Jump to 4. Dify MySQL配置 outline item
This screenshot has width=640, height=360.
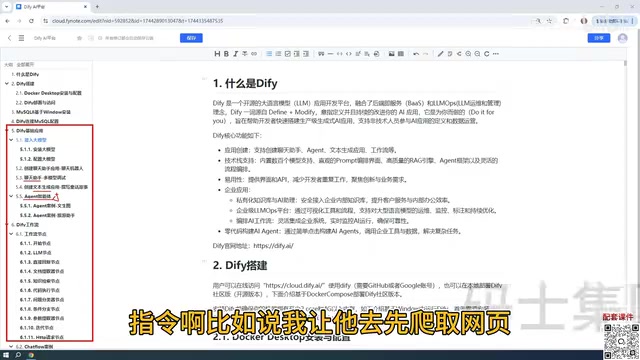click(x=35, y=121)
